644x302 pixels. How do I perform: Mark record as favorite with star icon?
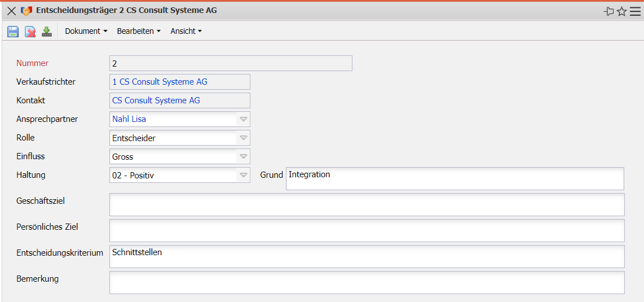[621, 11]
